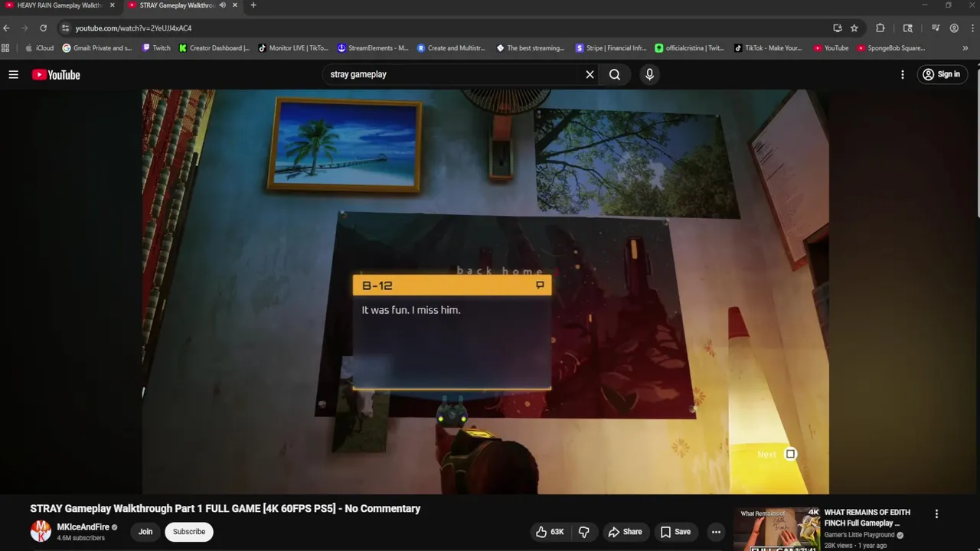
Task: Open WHAT REMAINS OF EDITH FINCH title
Action: pos(867,517)
